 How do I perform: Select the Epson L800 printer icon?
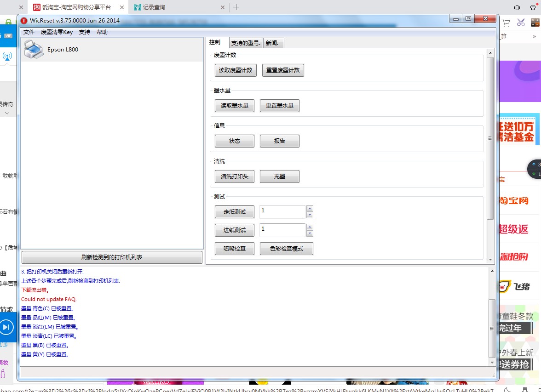(x=34, y=49)
